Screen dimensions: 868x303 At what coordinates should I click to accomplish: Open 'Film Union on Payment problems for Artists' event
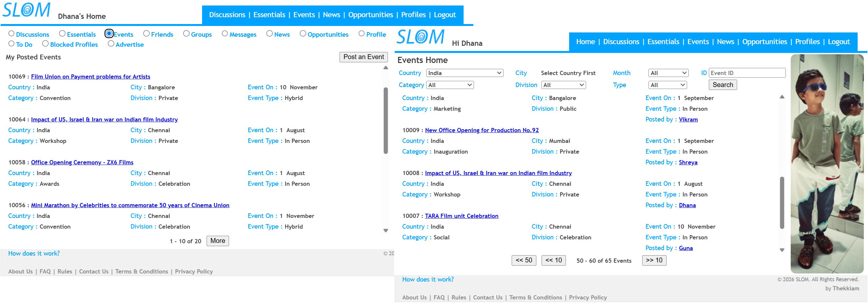[91, 77]
